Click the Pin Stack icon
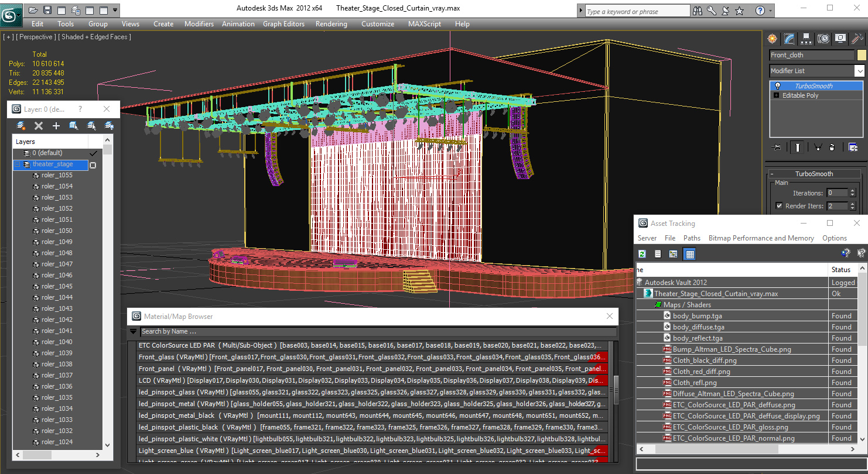This screenshot has height=474, width=868. [777, 147]
